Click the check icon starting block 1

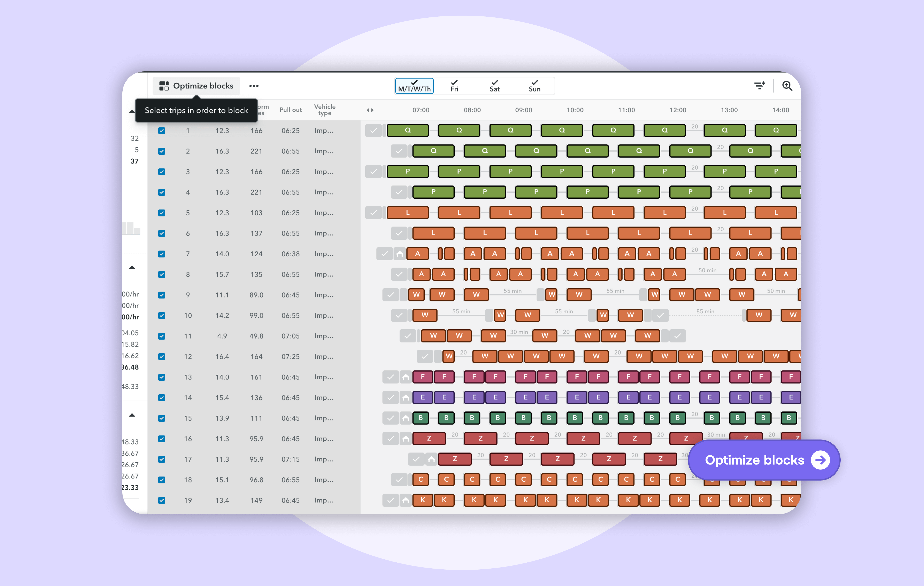click(x=373, y=130)
